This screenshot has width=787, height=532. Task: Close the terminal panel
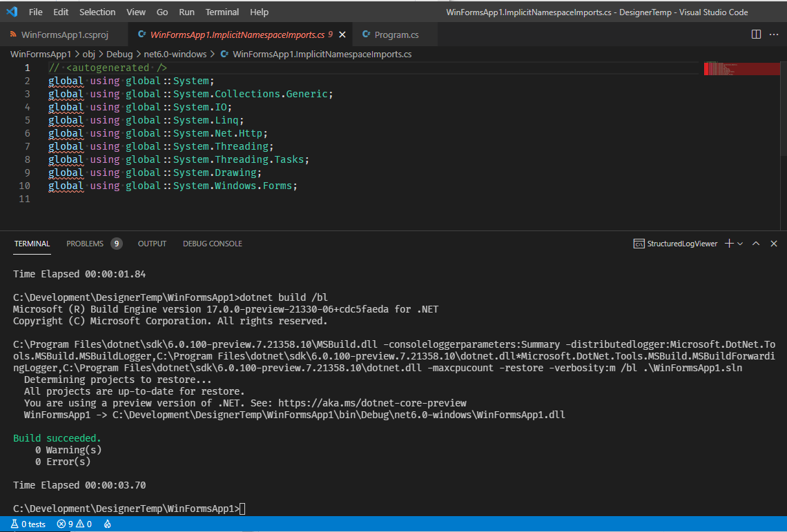coord(773,244)
